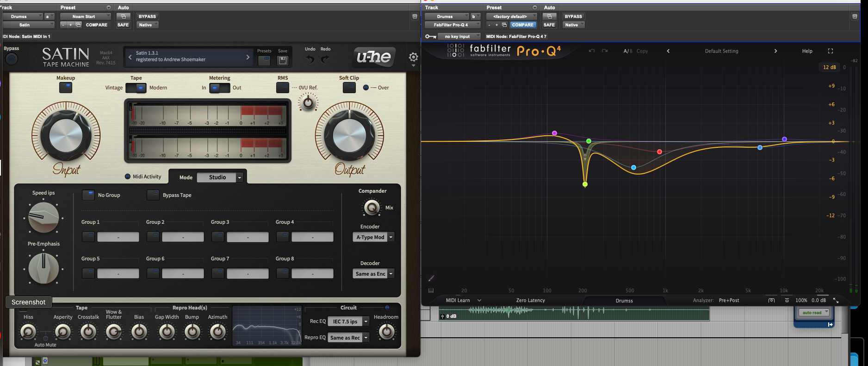Toggle Group 1 switch
The height and width of the screenshot is (366, 868).
tap(88, 237)
